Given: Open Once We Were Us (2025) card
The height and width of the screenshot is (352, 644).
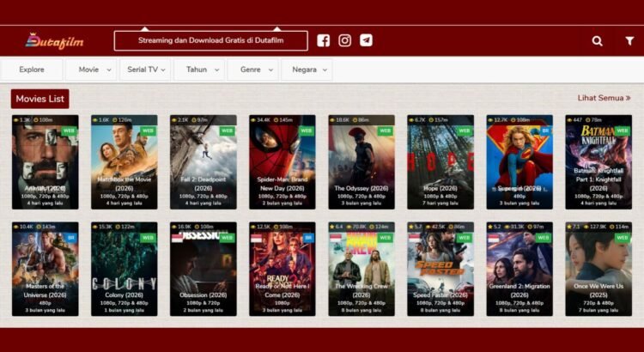Looking at the screenshot, I should pyautogui.click(x=598, y=269).
